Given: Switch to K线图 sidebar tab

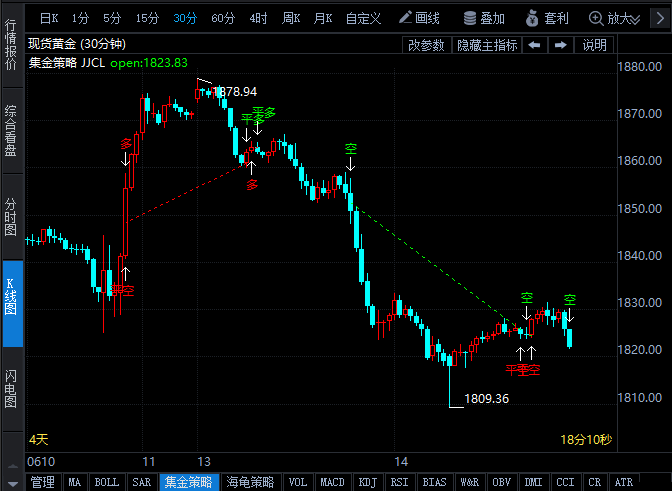Looking at the screenshot, I should click(x=12, y=303).
